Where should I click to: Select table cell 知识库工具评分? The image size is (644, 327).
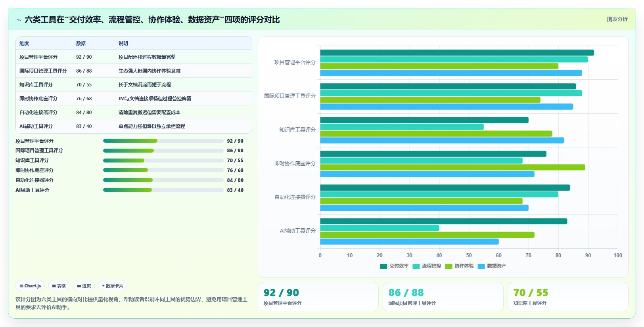point(36,85)
